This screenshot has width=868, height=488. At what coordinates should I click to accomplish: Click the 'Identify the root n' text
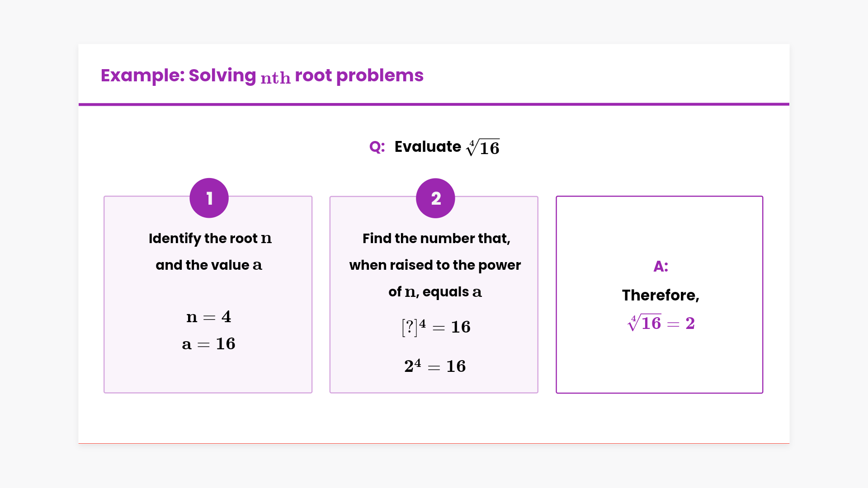click(x=210, y=238)
